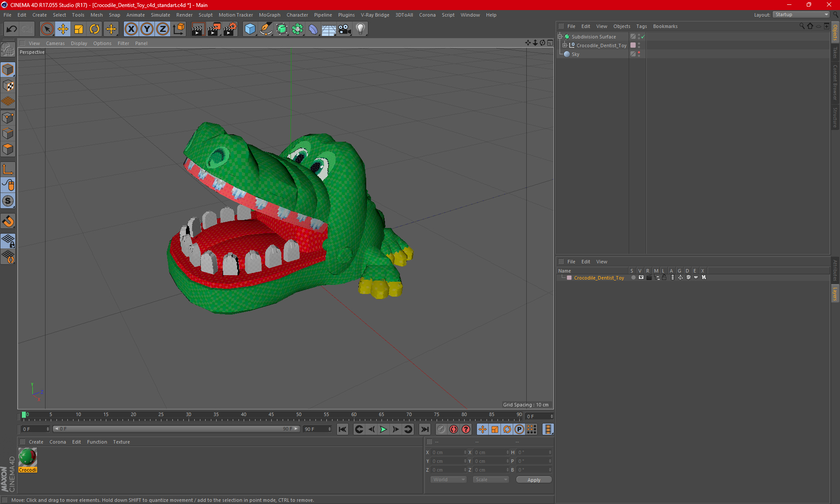Click the Coordinate System icon
The width and height of the screenshot is (840, 504).
(179, 29)
